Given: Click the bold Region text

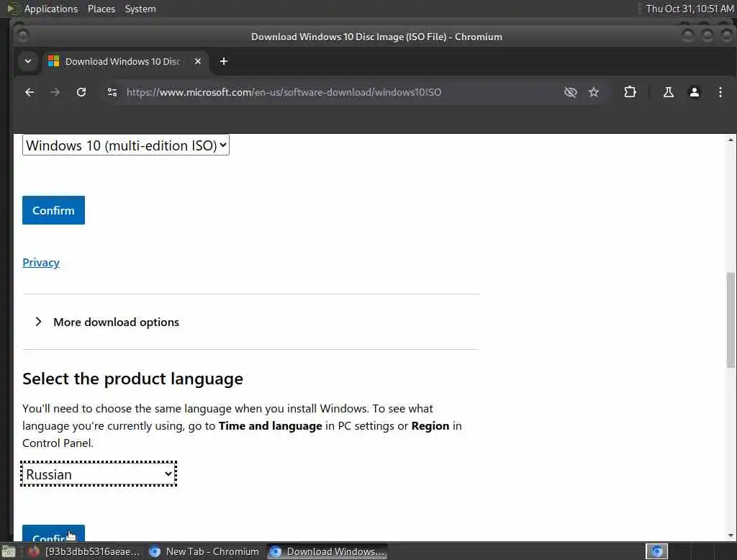Looking at the screenshot, I should [430, 426].
